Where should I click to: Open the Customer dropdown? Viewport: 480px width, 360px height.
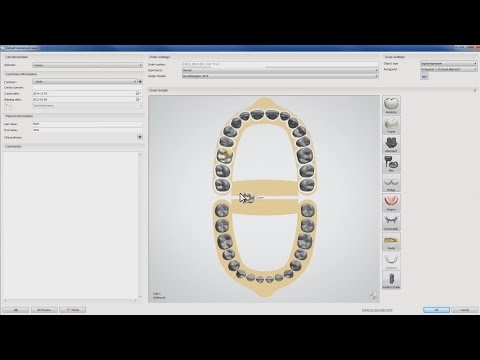click(85, 81)
